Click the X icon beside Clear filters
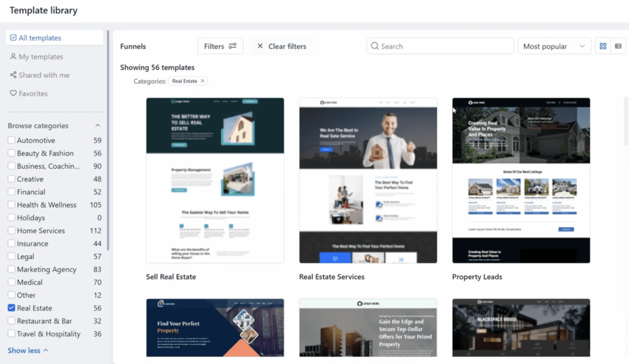This screenshot has height=364, width=629. [x=260, y=46]
